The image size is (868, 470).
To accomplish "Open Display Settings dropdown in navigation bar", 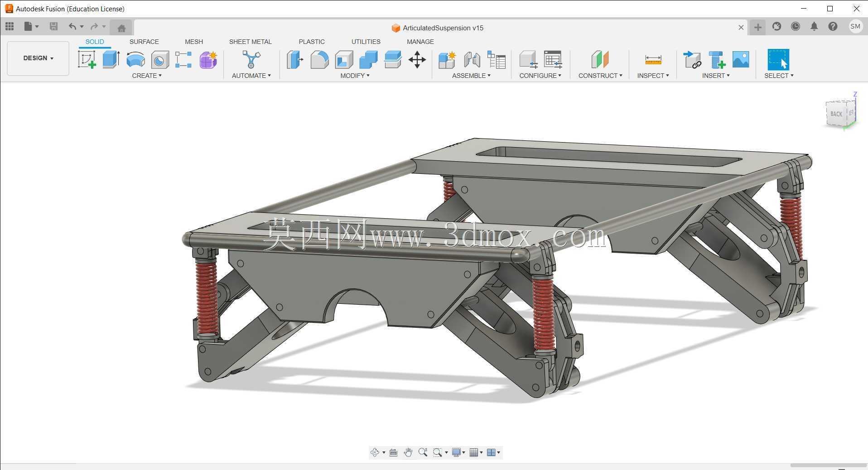I will pos(458,452).
